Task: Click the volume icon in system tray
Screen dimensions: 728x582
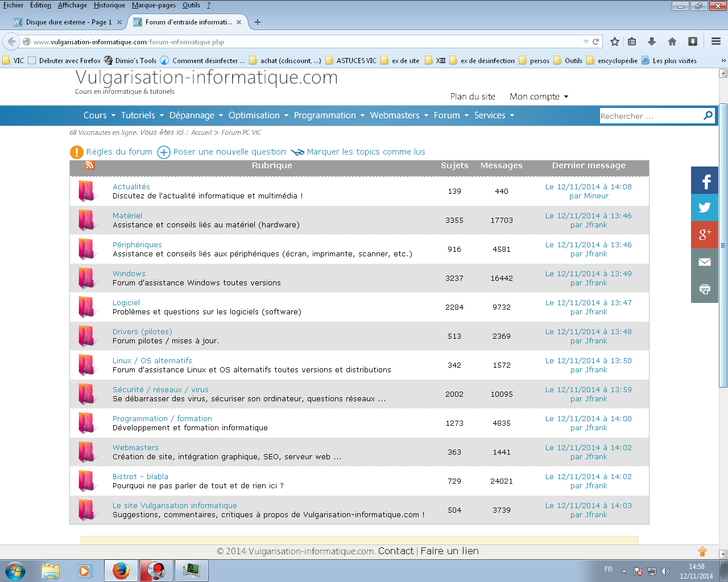Action: coord(665,571)
